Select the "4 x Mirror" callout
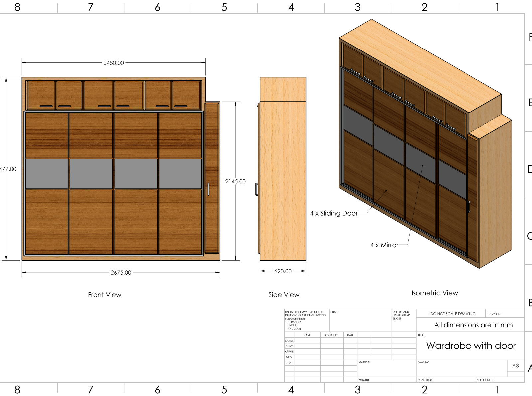The image size is (532, 396). (384, 245)
